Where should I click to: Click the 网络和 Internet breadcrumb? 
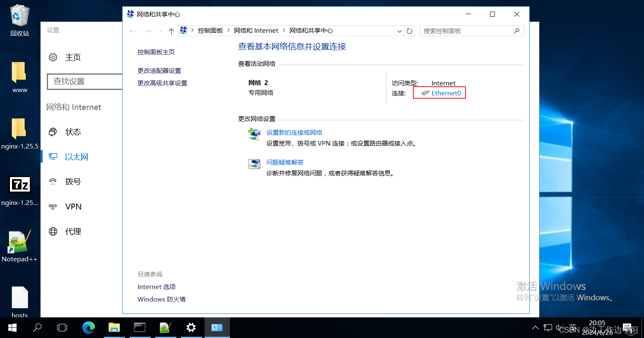point(256,31)
